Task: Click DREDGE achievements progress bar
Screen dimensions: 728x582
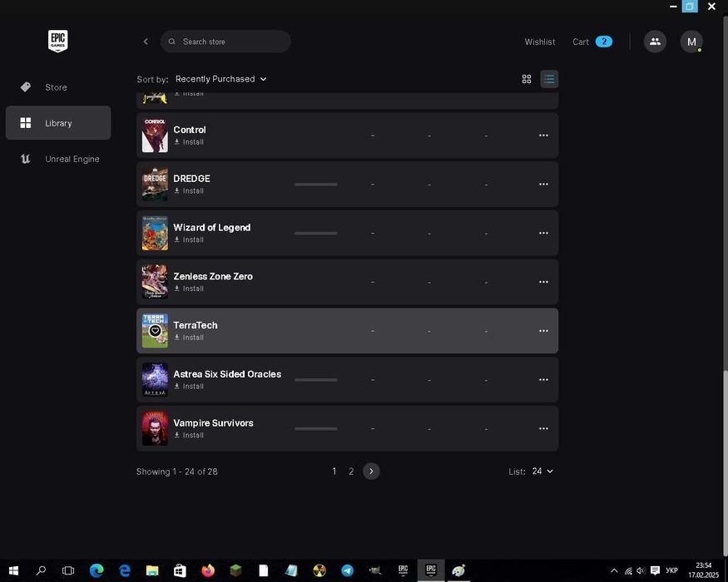Action: [315, 185]
